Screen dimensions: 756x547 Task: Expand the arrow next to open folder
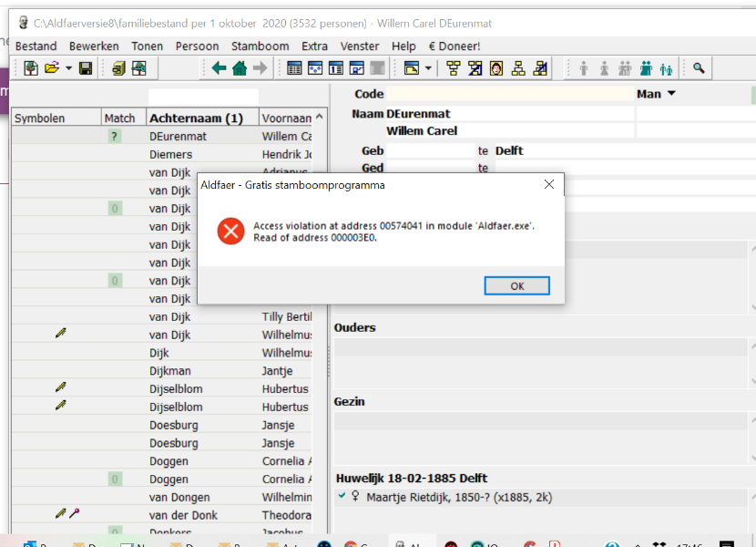[68, 68]
